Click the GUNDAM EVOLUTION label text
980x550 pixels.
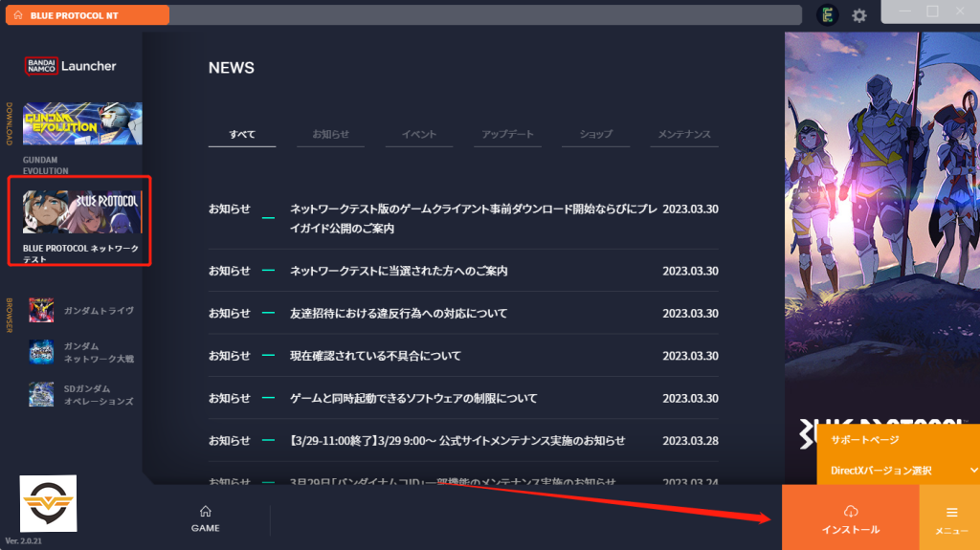[x=46, y=165]
